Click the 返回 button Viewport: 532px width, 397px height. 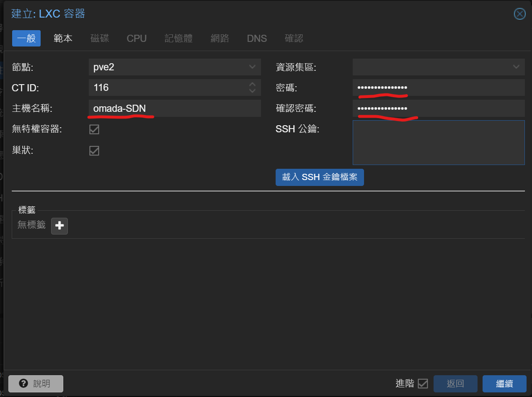pos(455,383)
